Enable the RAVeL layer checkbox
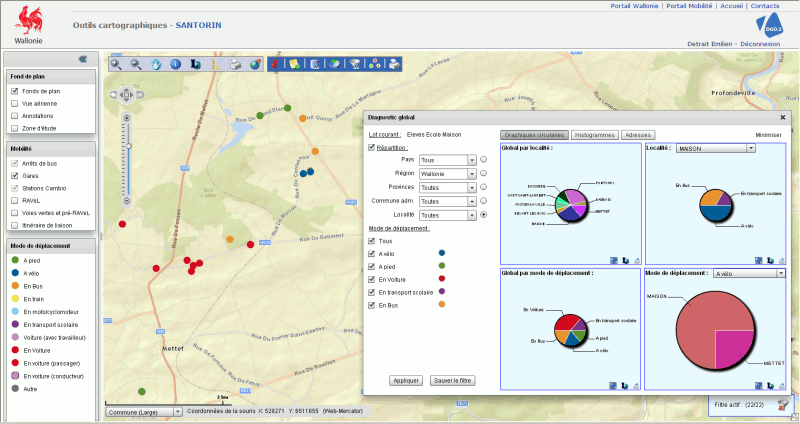The image size is (800, 424). pos(15,201)
